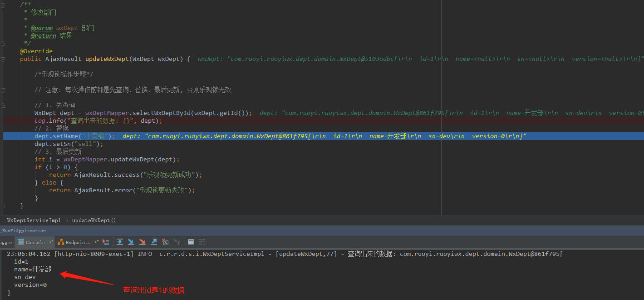644x300 pixels.
Task: Click the Show Execution Point icon
Action: point(106,242)
